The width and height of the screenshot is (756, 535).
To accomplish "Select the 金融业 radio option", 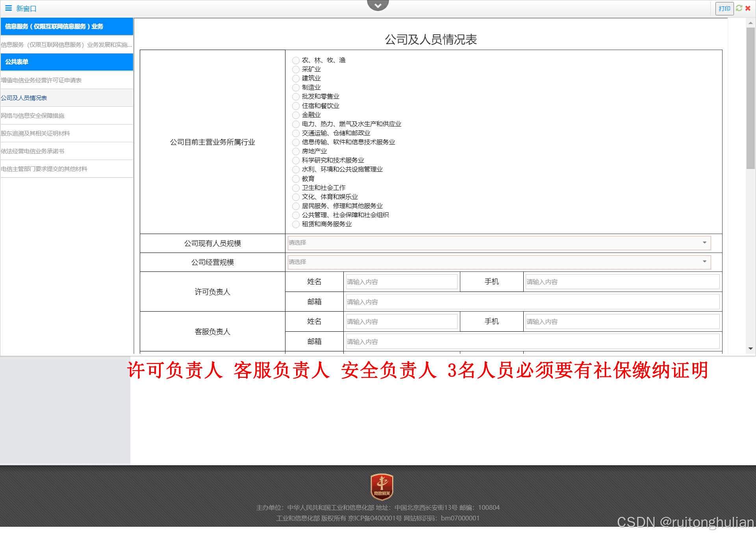I will 296,115.
